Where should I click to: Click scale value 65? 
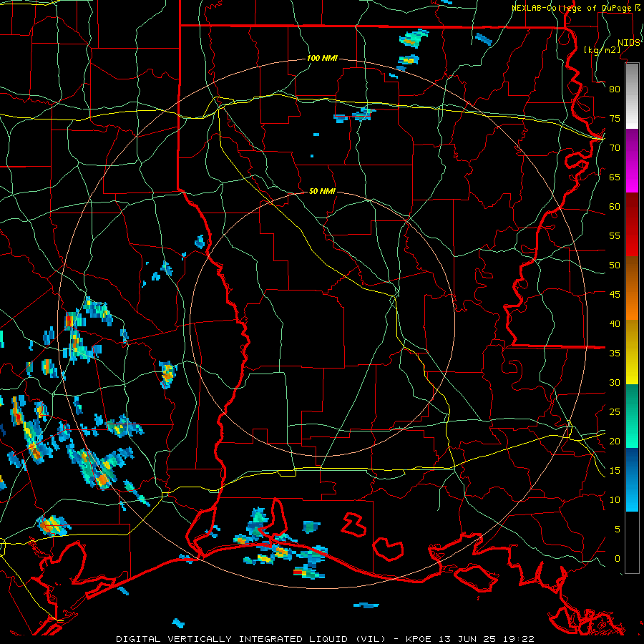(615, 177)
